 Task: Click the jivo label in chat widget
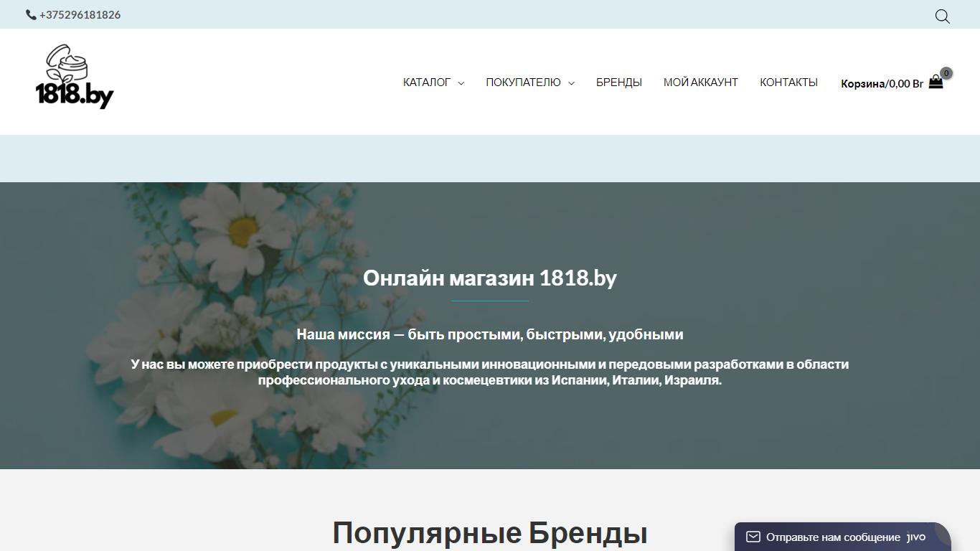point(916,537)
